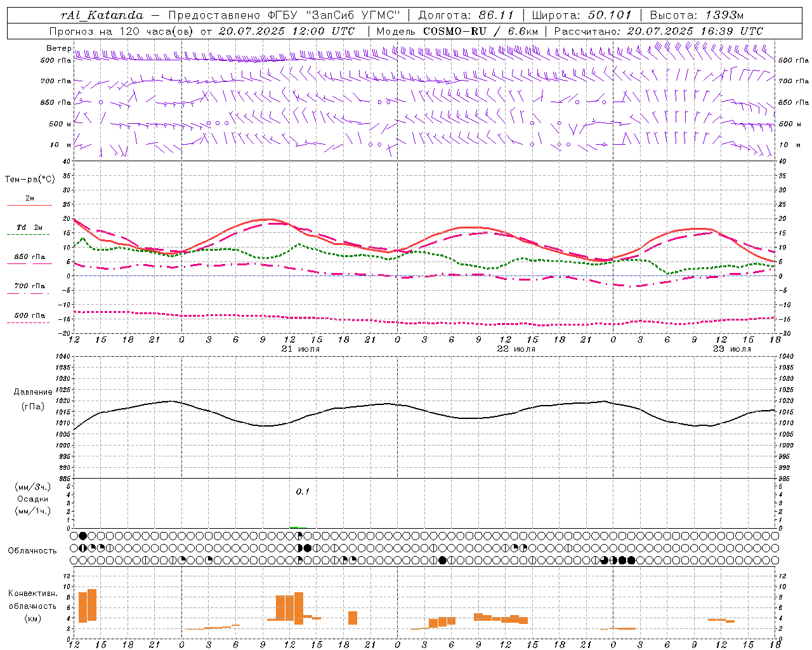Click the (км) unit under convective cloudiness
This screenshot has width=812, height=650.
(33, 618)
